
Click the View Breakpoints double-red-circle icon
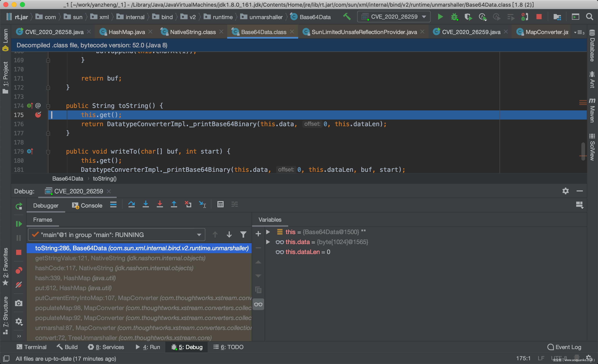click(x=19, y=270)
